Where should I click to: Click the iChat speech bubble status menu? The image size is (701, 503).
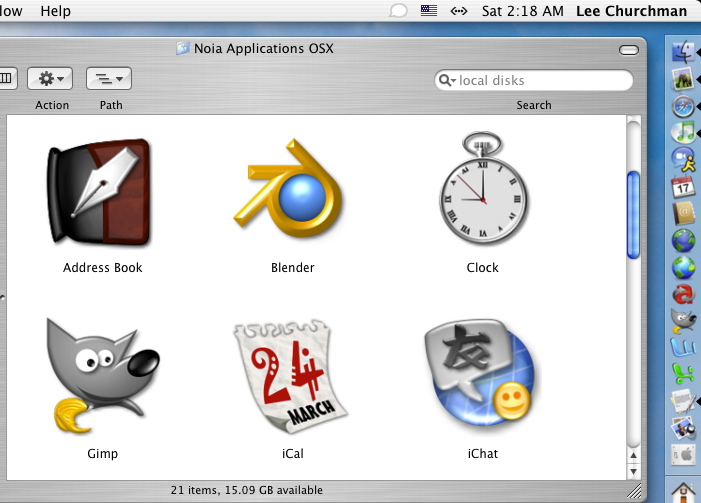point(398,11)
